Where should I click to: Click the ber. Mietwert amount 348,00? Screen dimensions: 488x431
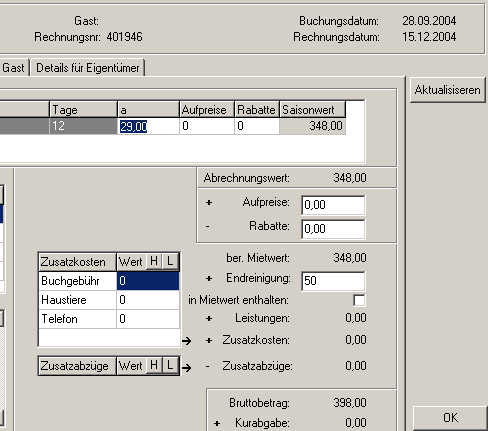pyautogui.click(x=350, y=258)
